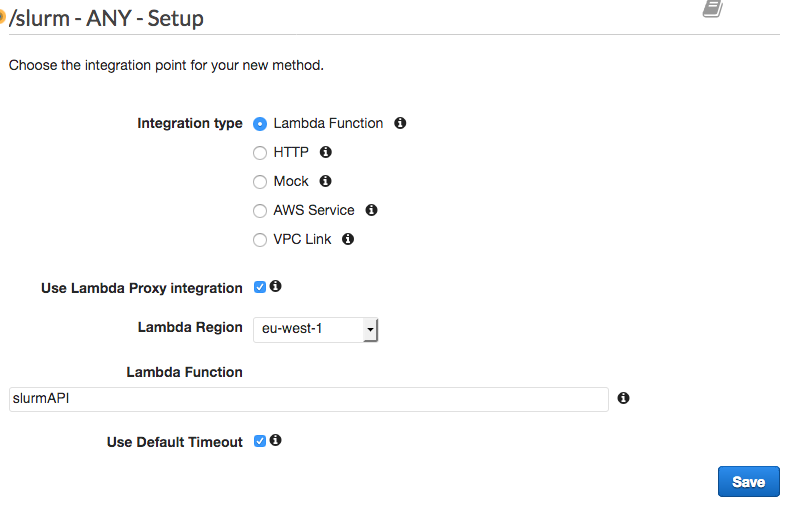Viewport: 787px width, 527px height.
Task: Select the AWS Service radio button
Action: (x=260, y=211)
